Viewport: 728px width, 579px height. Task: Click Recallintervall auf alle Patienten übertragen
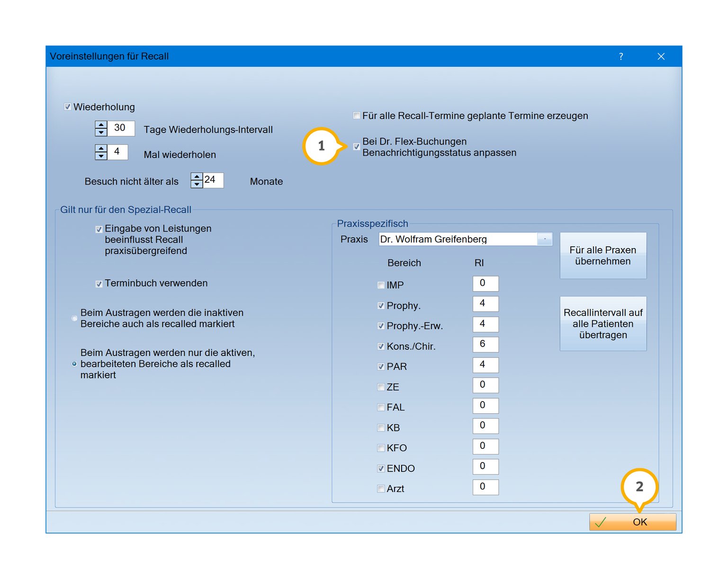(x=602, y=324)
